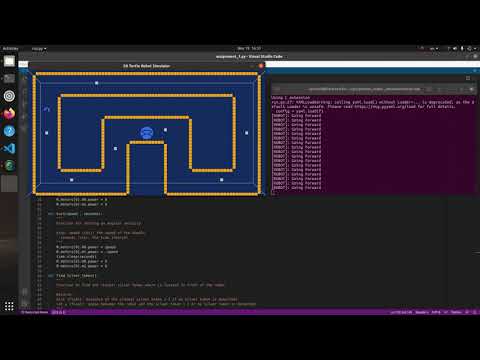This screenshot has width=480, height=360.
Task: Open the Help icon in the dock
Action: (x=9, y=131)
